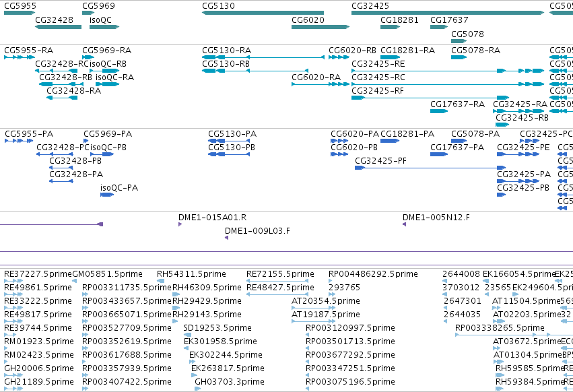The height and width of the screenshot is (392, 573).
Task: Select the CG5078 gene label
Action: pos(467,34)
